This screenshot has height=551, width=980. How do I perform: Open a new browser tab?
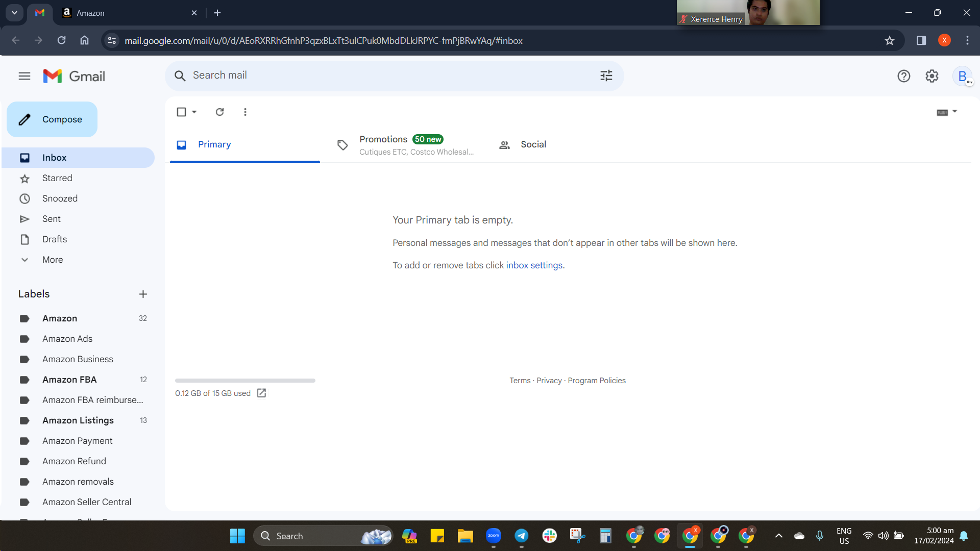(x=217, y=13)
